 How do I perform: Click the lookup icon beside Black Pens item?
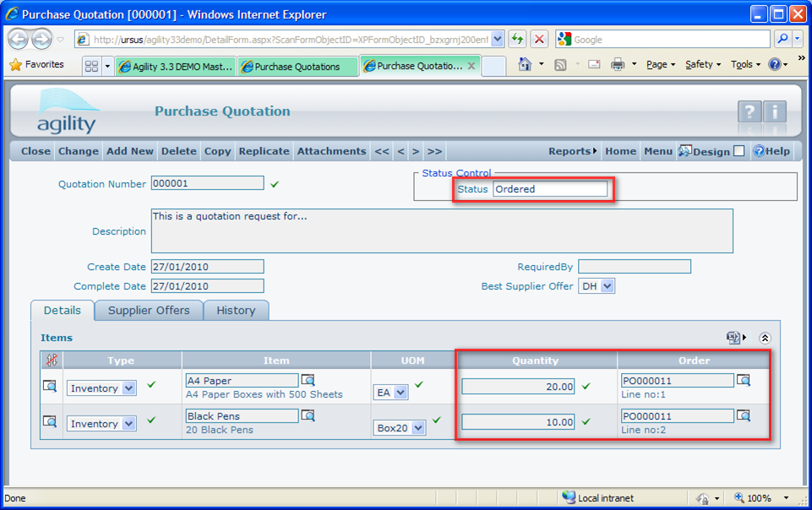coord(308,416)
